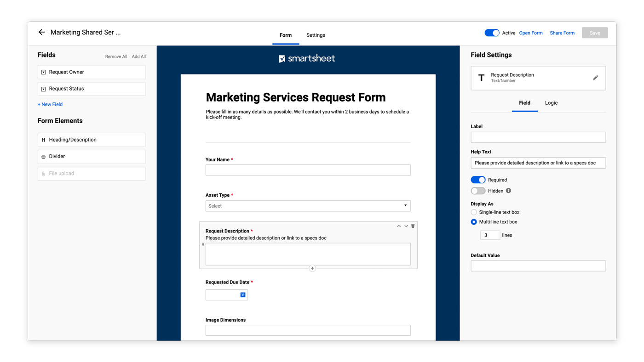The image size is (644, 362).
Task: Move Request Description field down with arrow
Action: coord(406,226)
